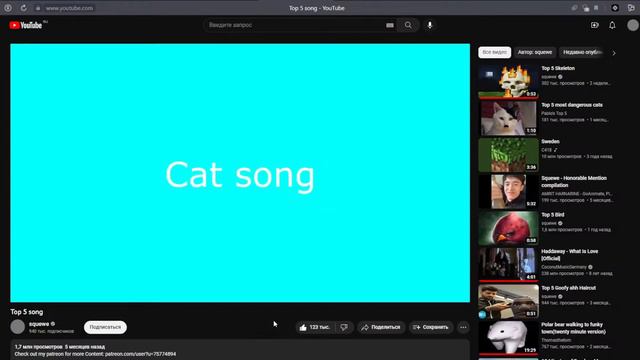Open the Top 5 Bird thumbnail

pos(508,228)
